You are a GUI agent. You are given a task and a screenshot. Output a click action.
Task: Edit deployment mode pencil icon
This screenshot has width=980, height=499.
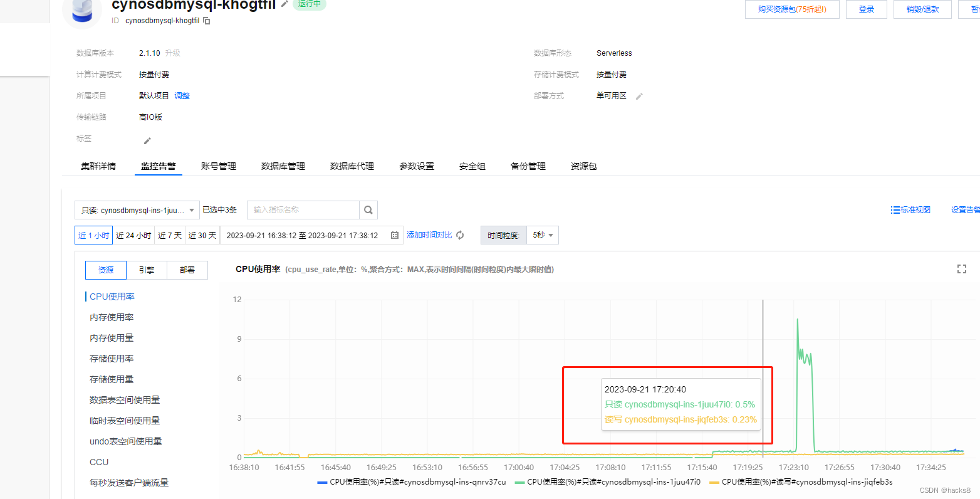coord(639,97)
